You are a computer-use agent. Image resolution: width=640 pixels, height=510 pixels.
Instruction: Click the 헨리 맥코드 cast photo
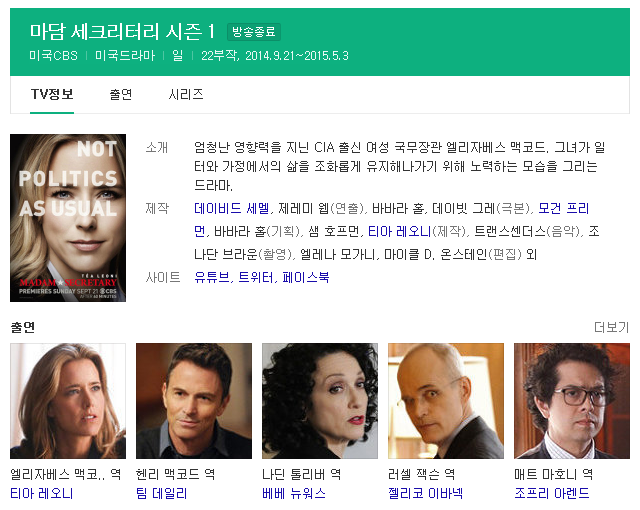(194, 401)
